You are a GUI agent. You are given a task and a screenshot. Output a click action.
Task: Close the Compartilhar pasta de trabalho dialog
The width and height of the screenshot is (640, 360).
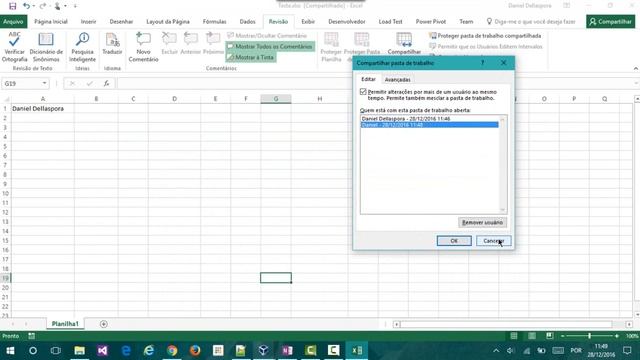click(x=503, y=63)
